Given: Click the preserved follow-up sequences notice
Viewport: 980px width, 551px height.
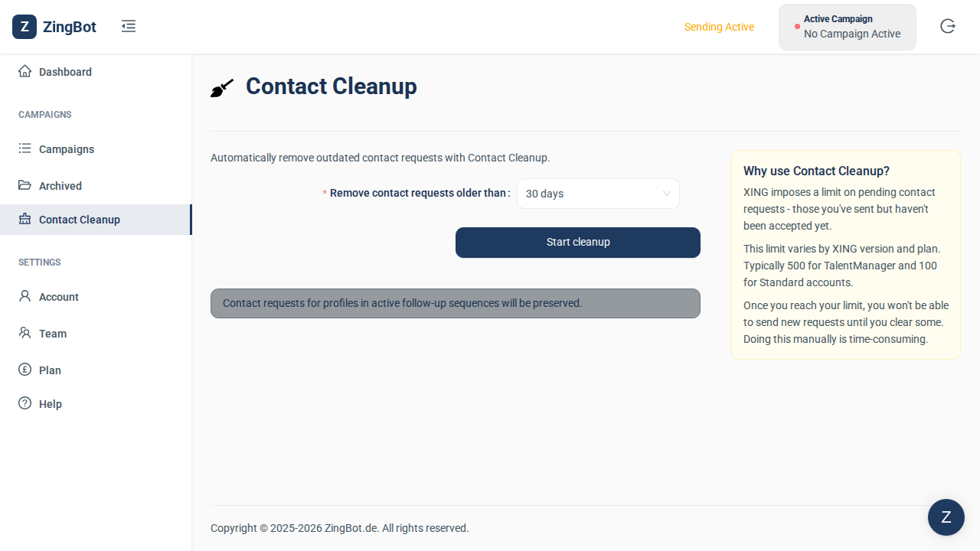Looking at the screenshot, I should 456,303.
